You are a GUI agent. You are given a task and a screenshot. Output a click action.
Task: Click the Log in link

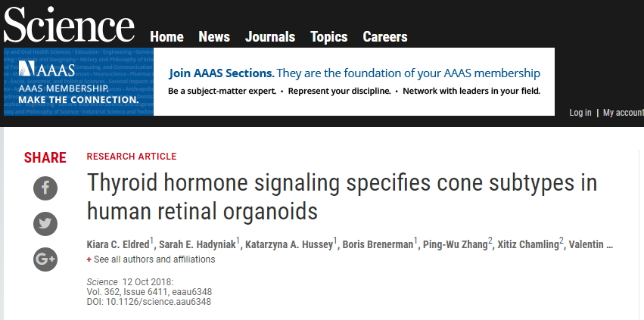coord(580,113)
